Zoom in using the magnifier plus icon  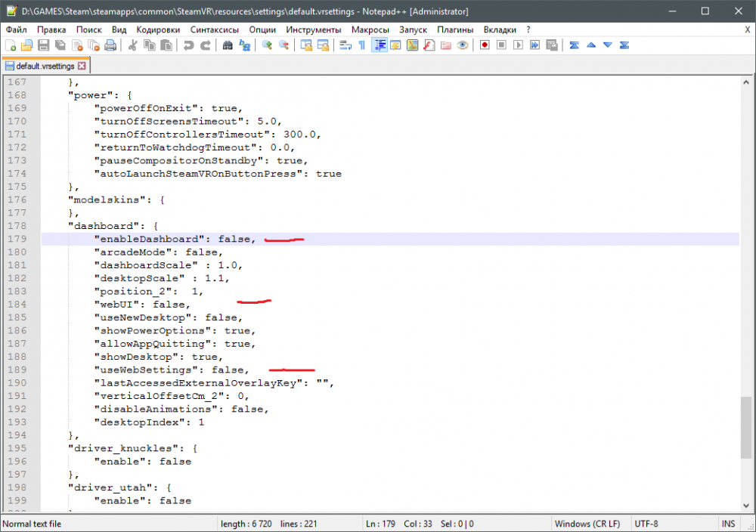pos(267,45)
